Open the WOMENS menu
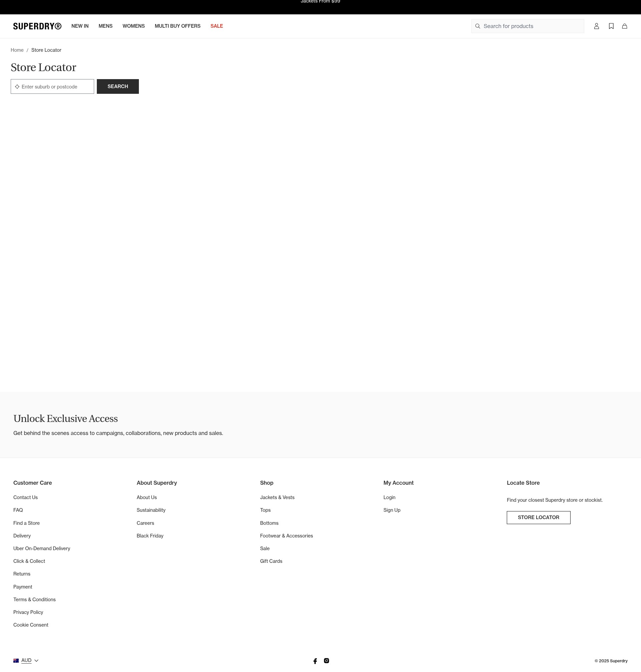Screen dimensions: 641x672 (134, 26)
